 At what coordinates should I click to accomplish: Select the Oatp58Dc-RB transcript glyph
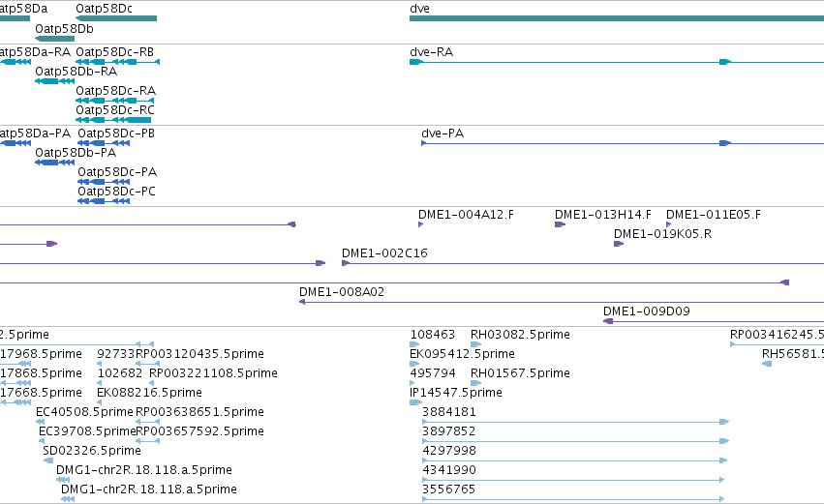coord(118,62)
